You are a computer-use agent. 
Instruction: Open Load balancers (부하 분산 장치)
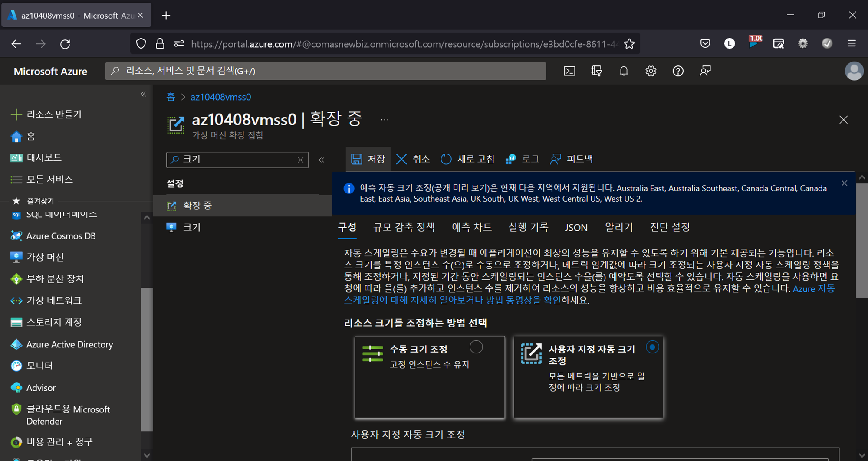click(47, 279)
